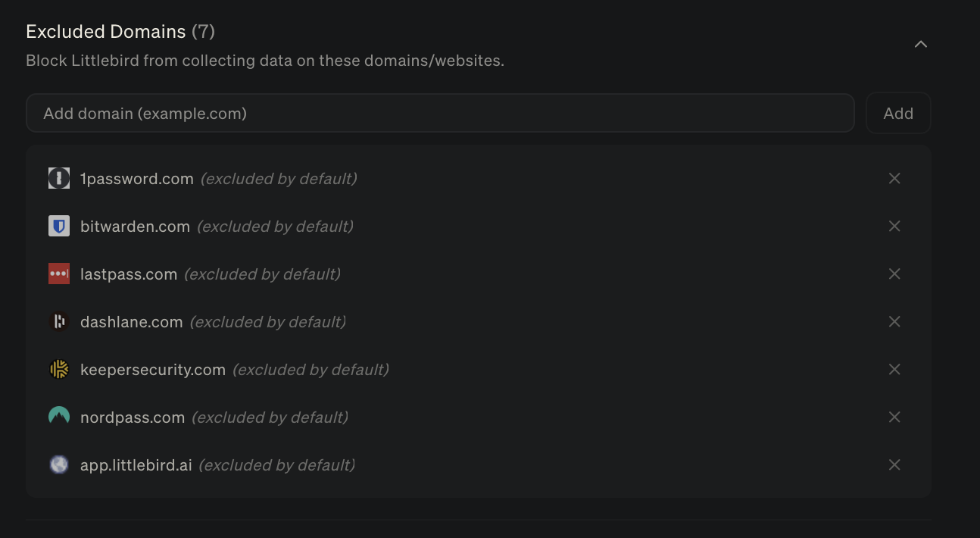
Task: Select the keepersecurity.com domain entry
Action: pyautogui.click(x=153, y=370)
